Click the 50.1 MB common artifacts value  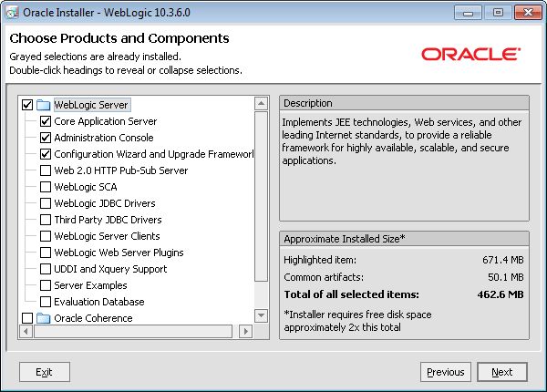pos(506,277)
